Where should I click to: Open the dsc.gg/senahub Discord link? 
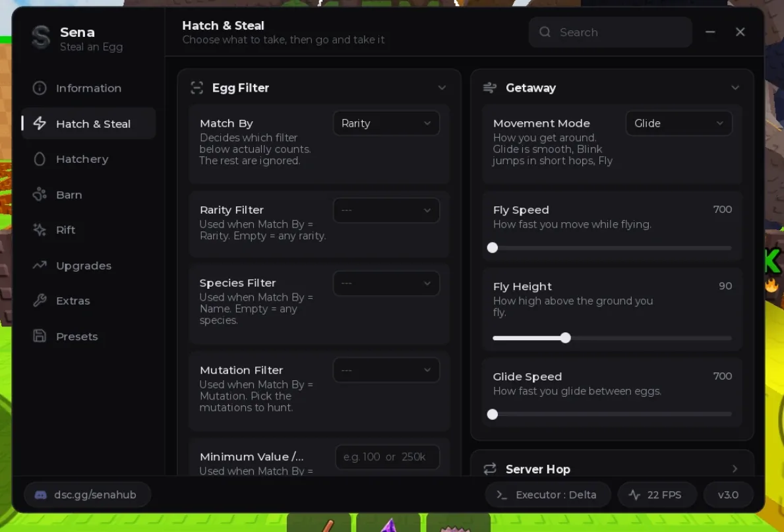click(88, 495)
